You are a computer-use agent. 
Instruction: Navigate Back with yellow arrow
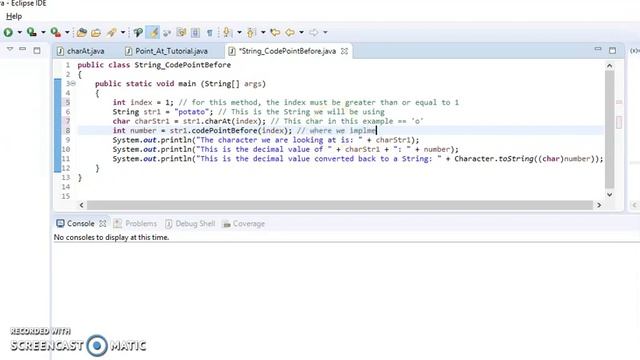pyautogui.click(x=290, y=32)
